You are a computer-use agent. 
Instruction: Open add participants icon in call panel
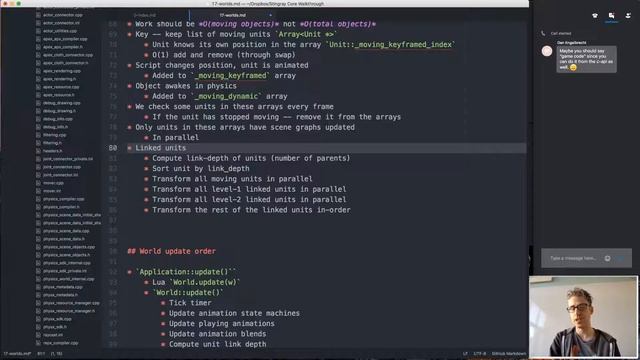point(628,16)
